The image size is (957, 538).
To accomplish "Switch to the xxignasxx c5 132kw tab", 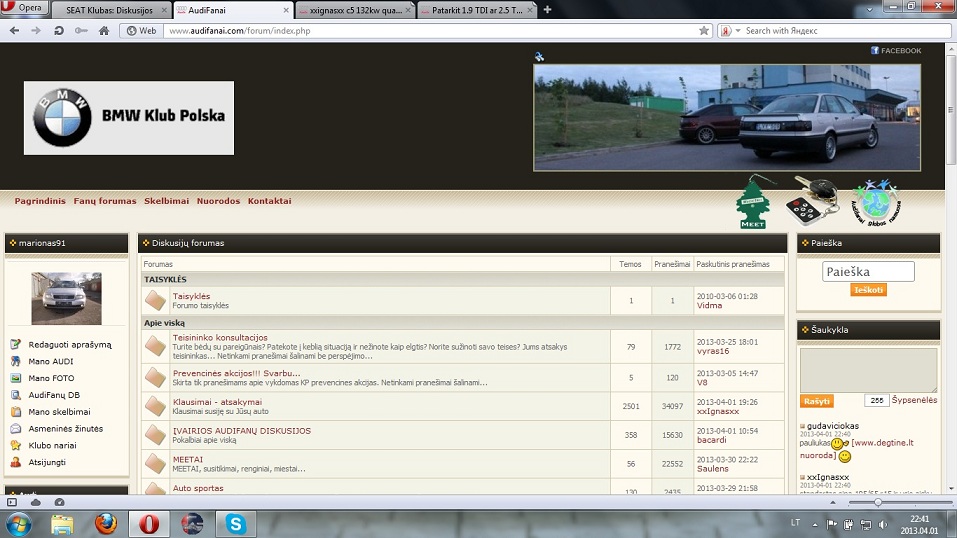I will click(x=355, y=10).
